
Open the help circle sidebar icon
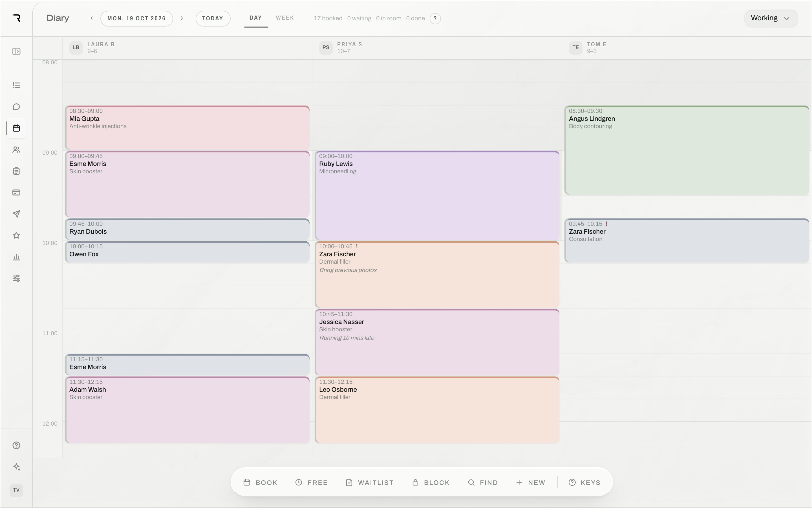click(16, 446)
